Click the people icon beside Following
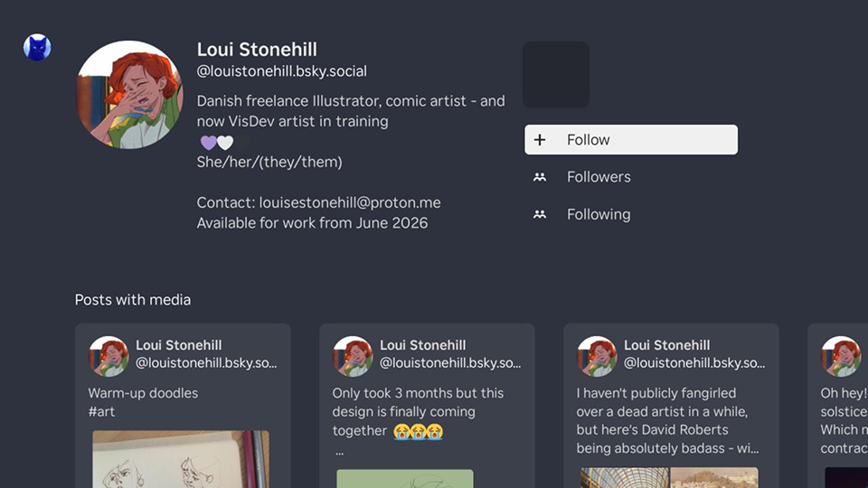 click(x=540, y=215)
